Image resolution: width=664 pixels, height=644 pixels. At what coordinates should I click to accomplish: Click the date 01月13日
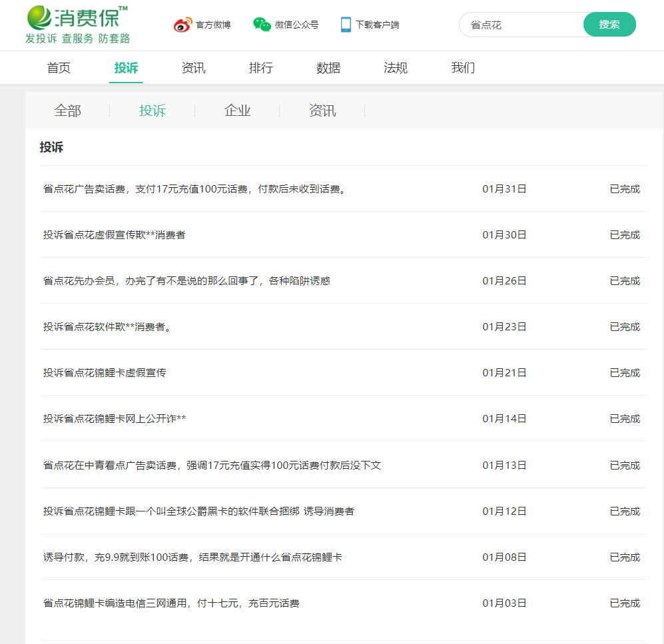point(504,466)
